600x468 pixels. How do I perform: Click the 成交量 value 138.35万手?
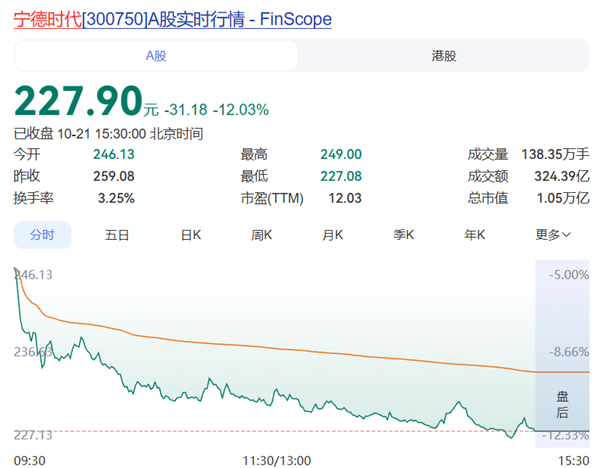(x=555, y=154)
